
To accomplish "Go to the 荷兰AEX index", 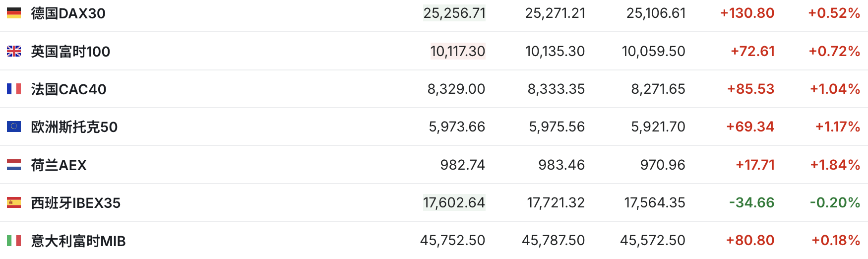I will click(x=59, y=165).
